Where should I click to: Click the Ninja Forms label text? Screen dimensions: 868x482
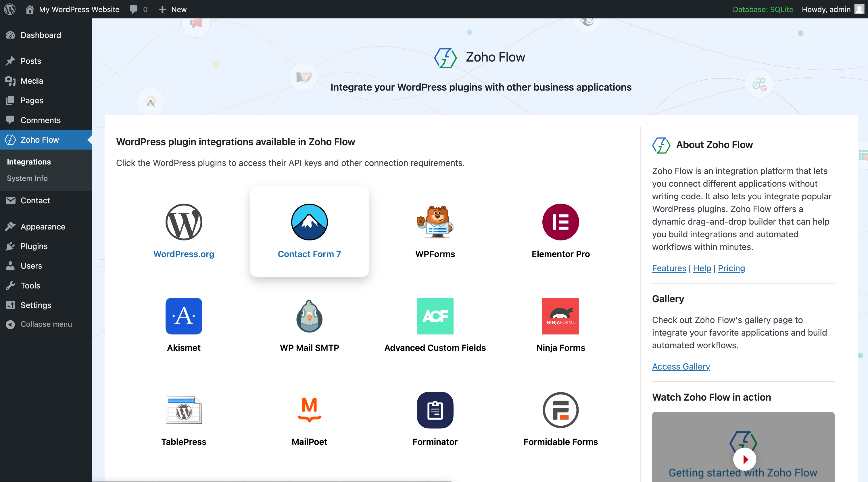pyautogui.click(x=560, y=348)
